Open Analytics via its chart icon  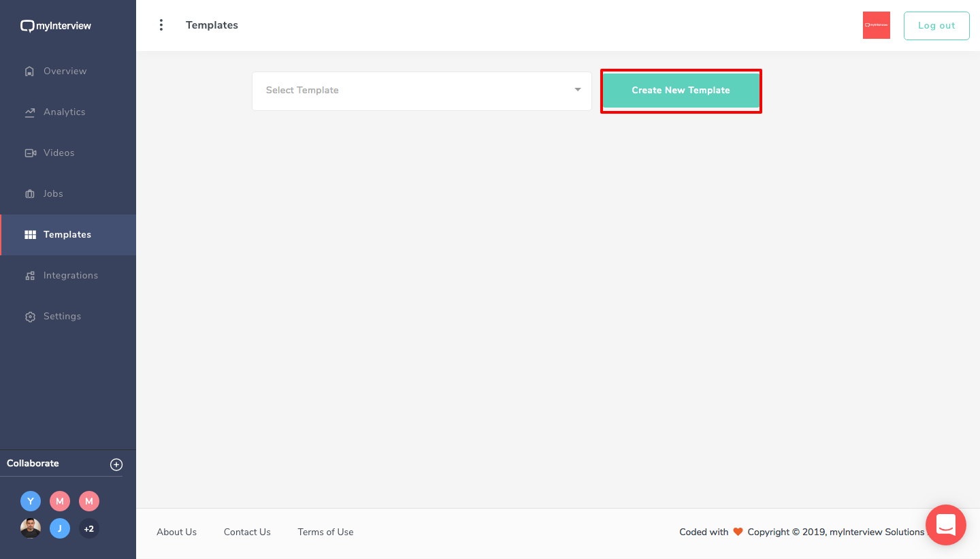pyautogui.click(x=29, y=112)
